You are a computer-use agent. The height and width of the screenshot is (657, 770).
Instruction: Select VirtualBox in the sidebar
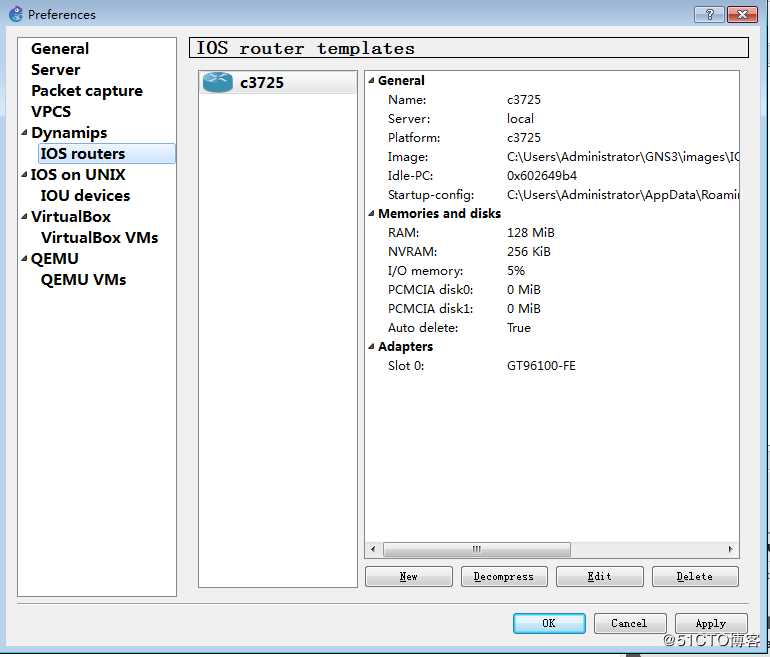[x=71, y=217]
